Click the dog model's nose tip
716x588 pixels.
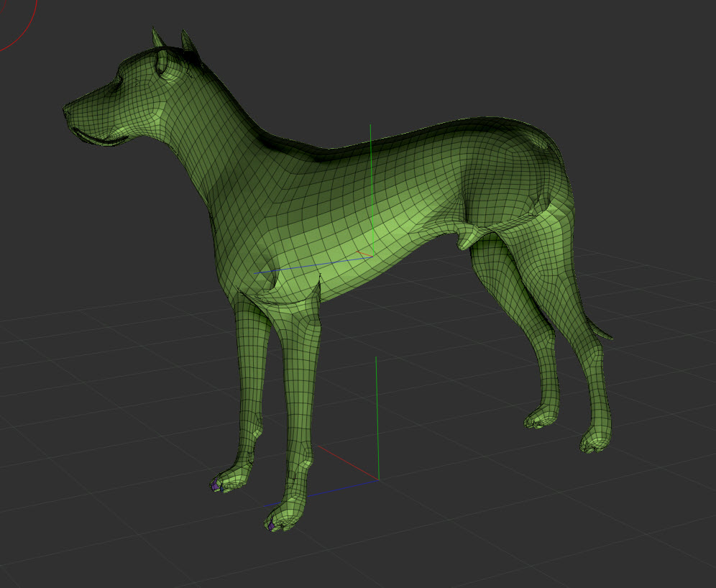click(x=67, y=110)
